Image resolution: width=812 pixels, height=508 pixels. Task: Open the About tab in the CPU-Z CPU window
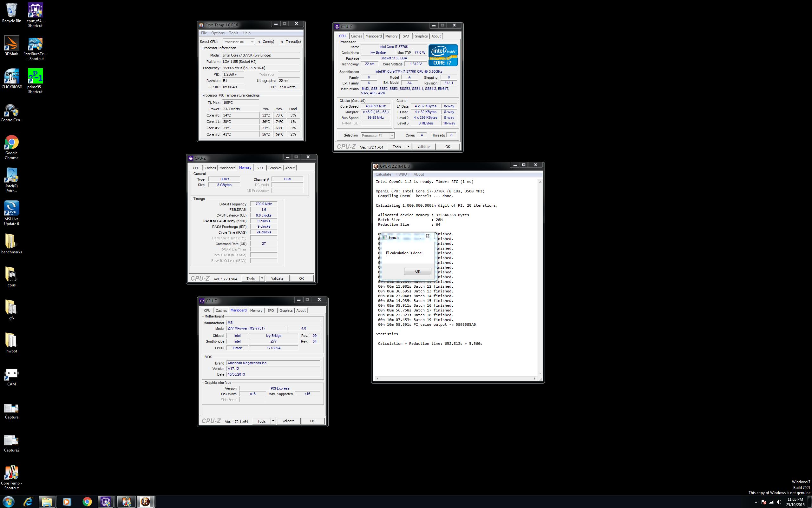436,36
